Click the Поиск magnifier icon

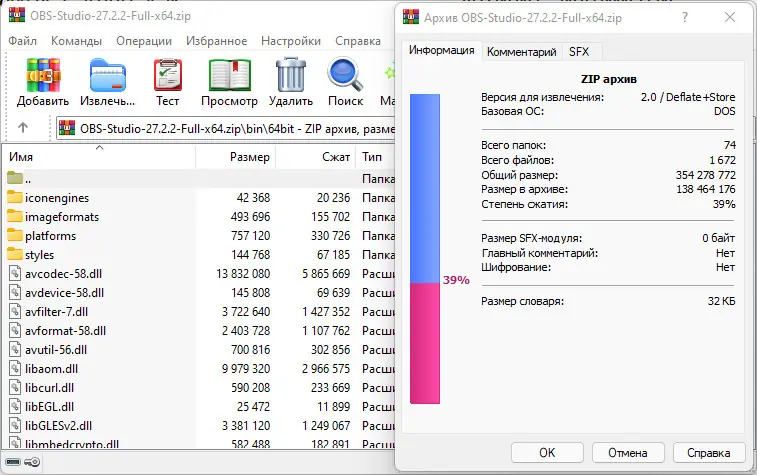[x=345, y=75]
